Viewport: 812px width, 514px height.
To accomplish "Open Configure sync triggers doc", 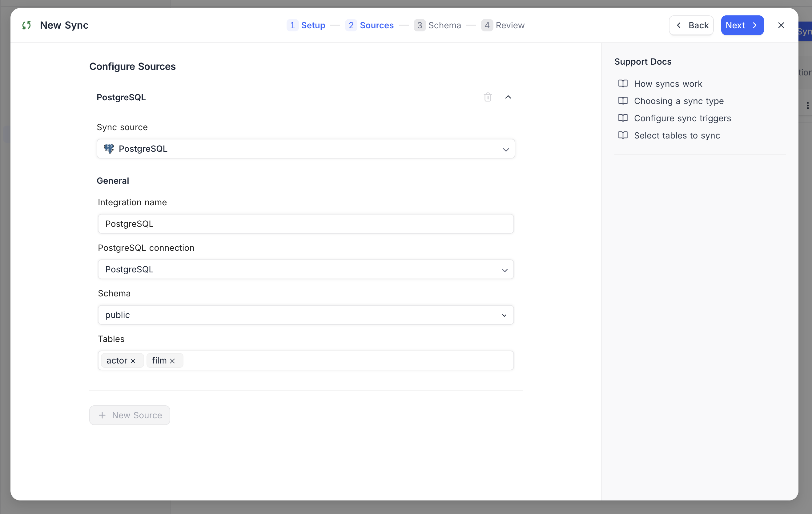I will [x=682, y=118].
